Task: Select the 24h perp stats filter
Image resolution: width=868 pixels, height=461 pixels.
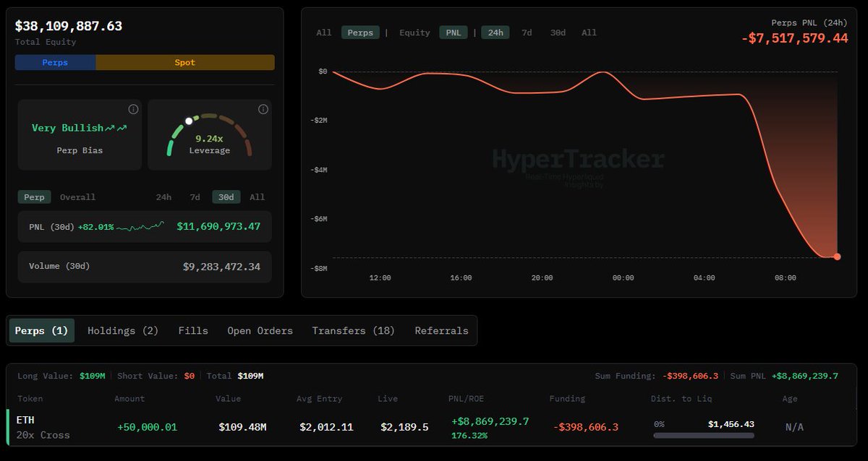Action: [163, 197]
